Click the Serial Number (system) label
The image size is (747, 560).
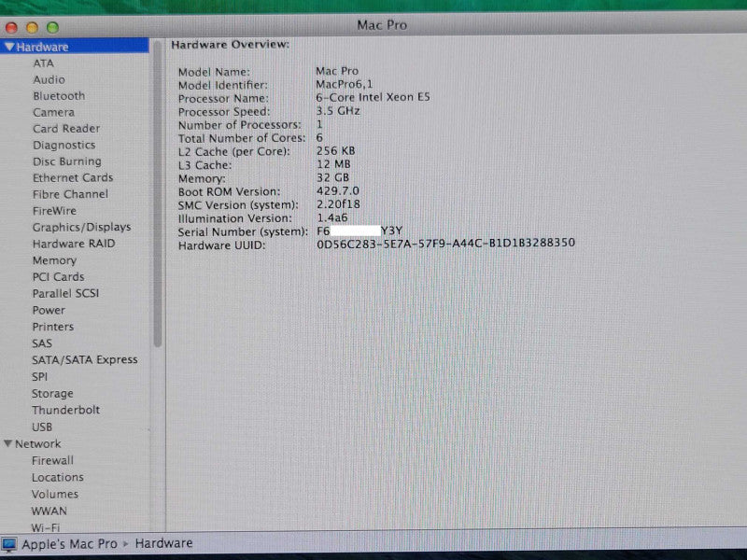243,231
